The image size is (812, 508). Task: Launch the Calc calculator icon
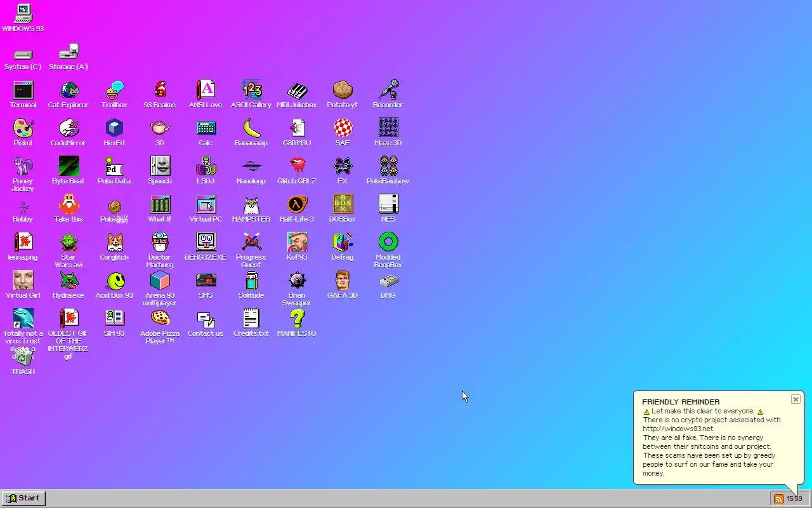click(206, 128)
